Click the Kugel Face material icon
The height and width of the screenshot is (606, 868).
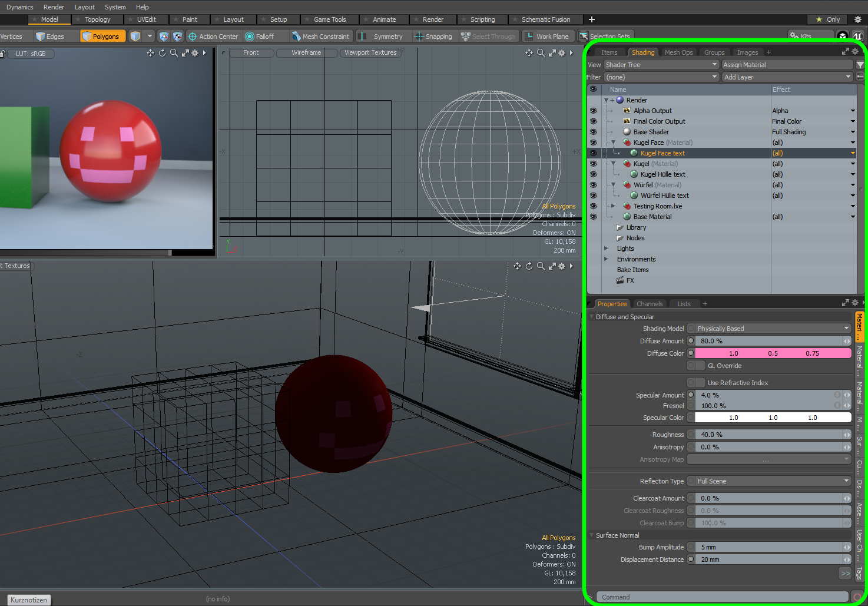pos(627,143)
